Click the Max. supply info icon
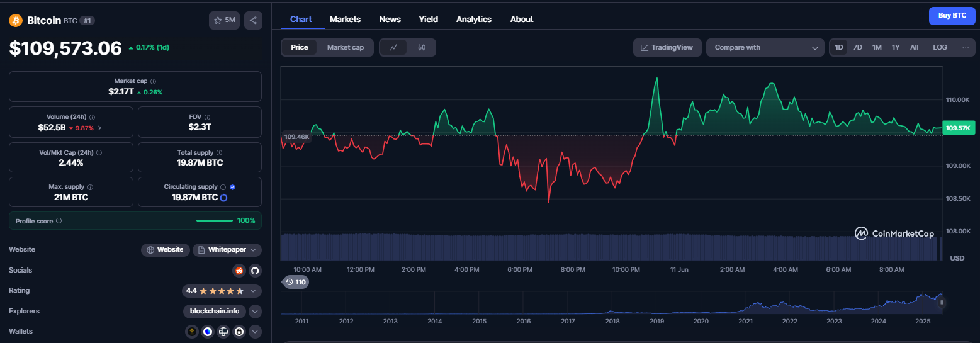The width and height of the screenshot is (980, 343). tap(90, 187)
